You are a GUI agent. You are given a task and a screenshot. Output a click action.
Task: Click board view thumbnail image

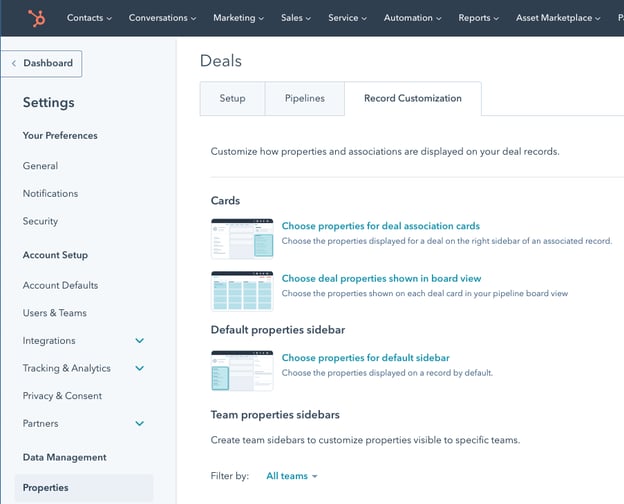tap(241, 290)
